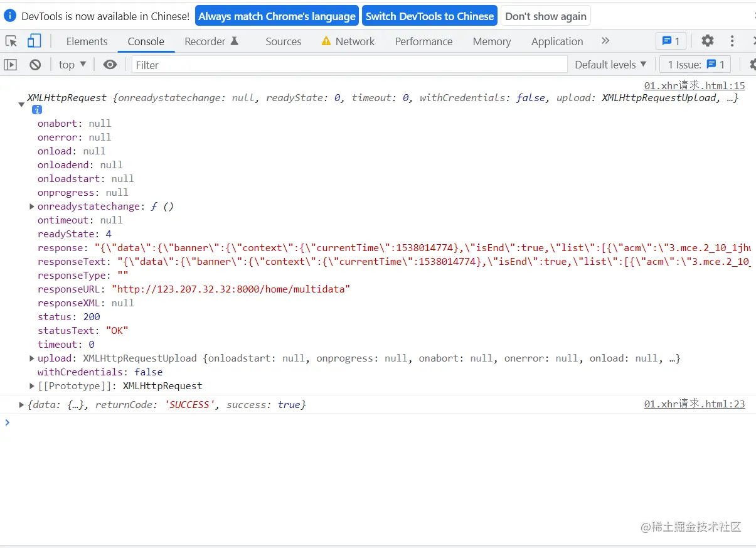Click the responseXML: null property

pyautogui.click(x=86, y=303)
